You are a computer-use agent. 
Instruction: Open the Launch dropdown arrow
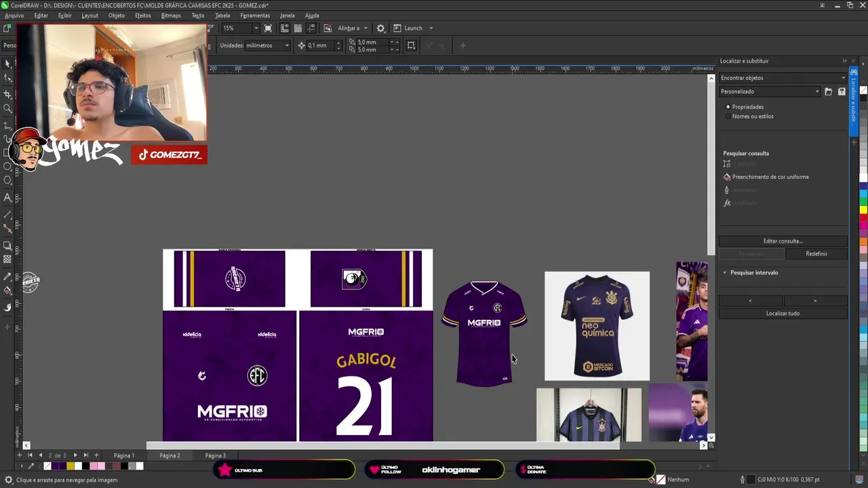[x=431, y=28]
